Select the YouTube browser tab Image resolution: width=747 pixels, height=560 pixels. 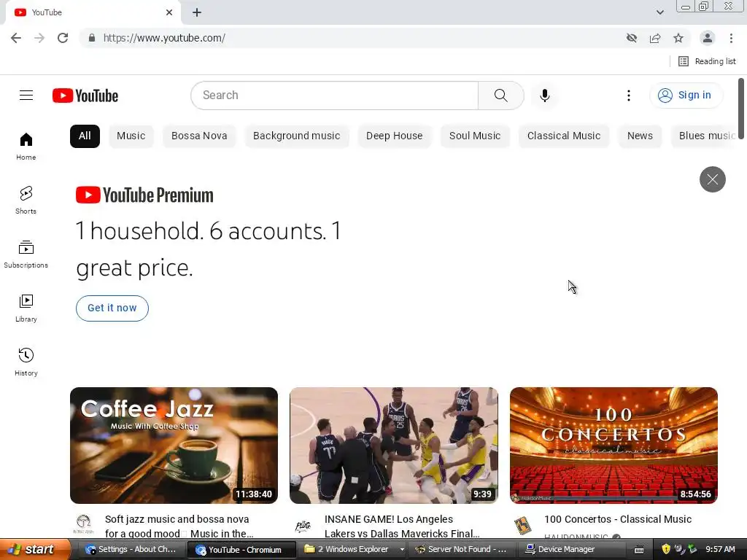[93, 12]
